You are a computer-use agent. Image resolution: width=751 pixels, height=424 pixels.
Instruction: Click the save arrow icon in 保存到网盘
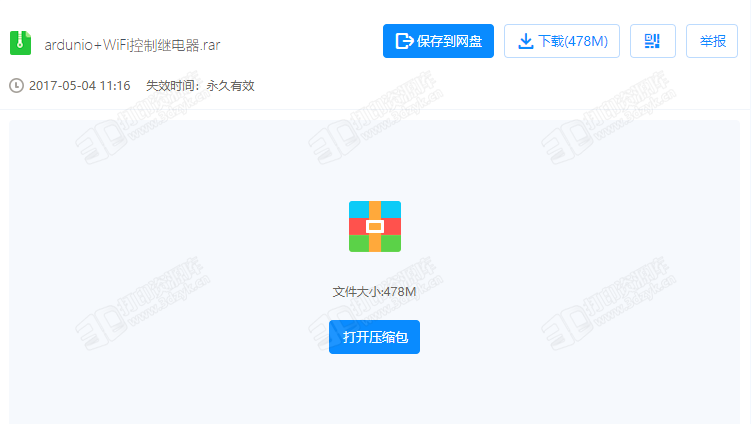point(404,41)
